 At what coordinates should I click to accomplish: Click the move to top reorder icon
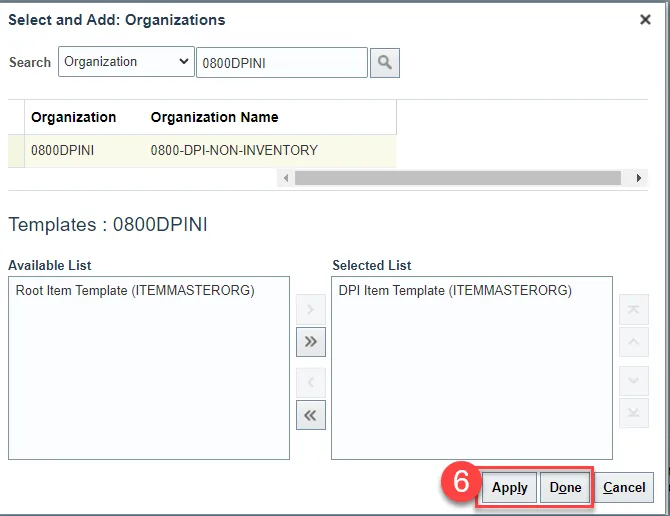(633, 309)
